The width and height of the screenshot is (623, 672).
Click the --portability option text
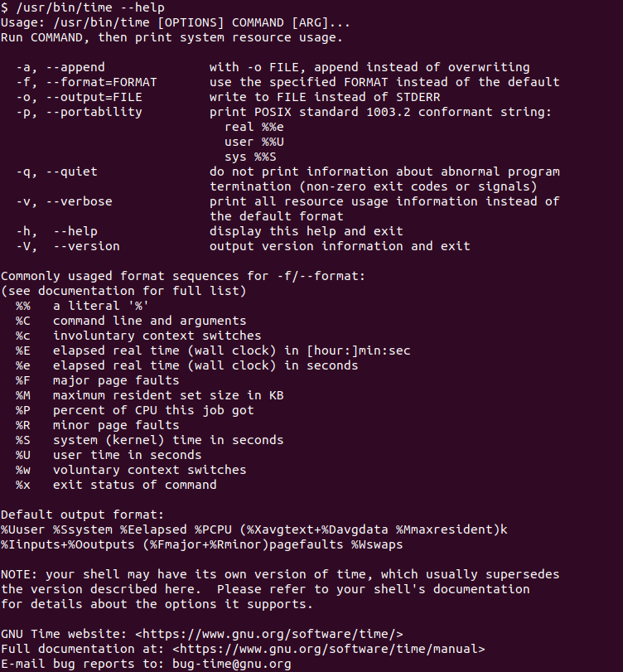point(94,113)
